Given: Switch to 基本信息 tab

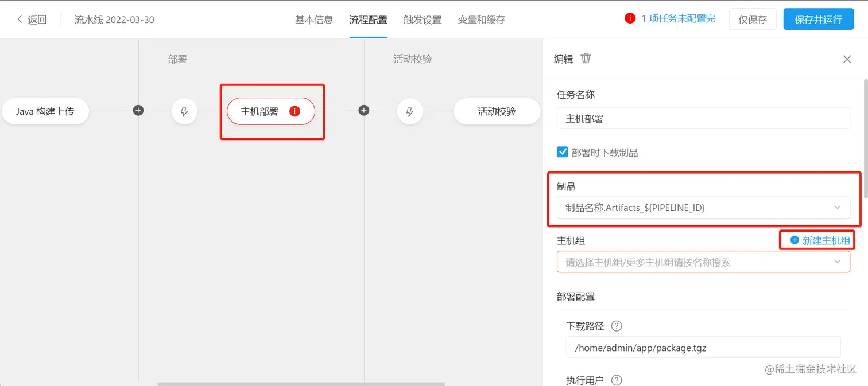Looking at the screenshot, I should [x=314, y=20].
